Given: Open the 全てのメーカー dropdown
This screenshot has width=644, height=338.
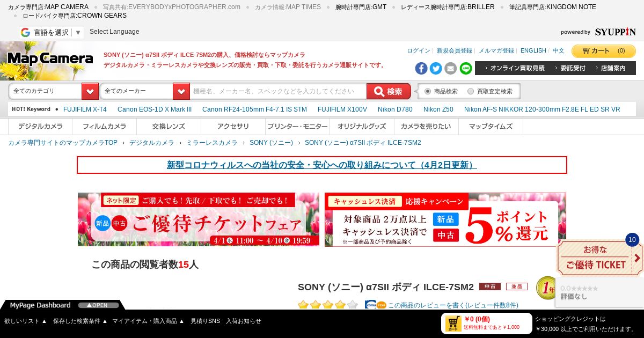Looking at the screenshot, I should pyautogui.click(x=144, y=91).
